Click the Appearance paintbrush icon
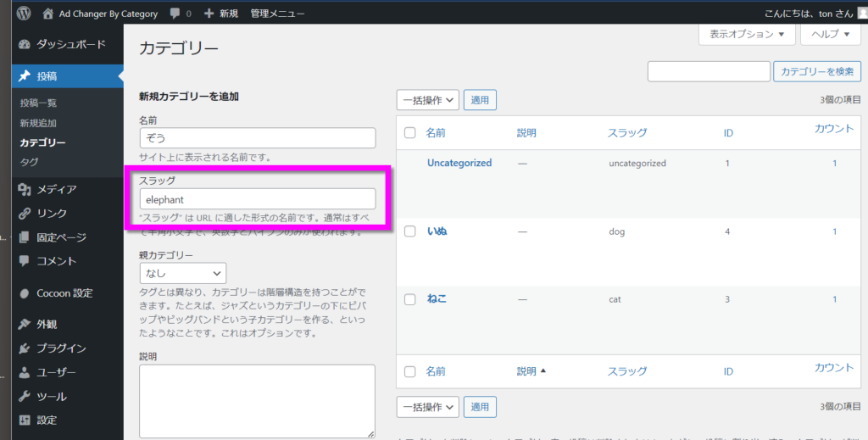 25,324
